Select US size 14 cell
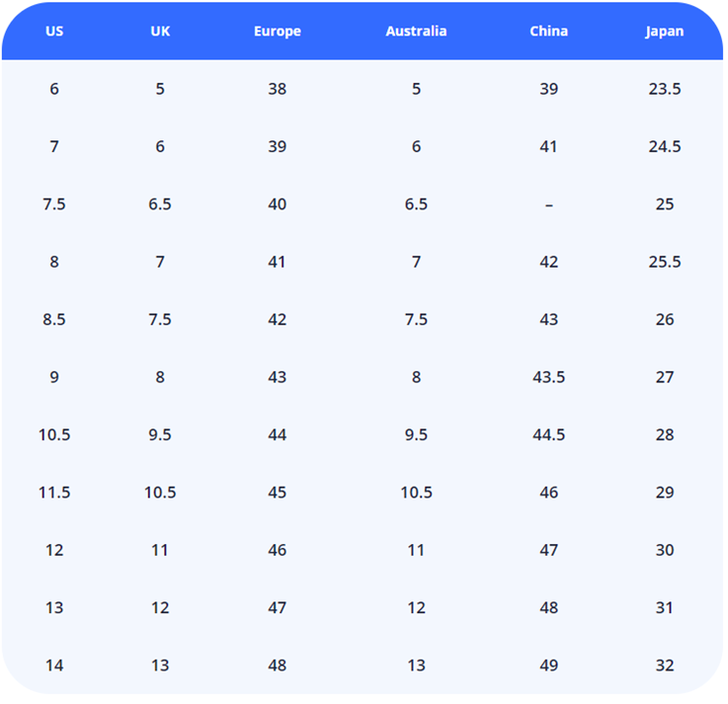This screenshot has width=728, height=704. [x=54, y=665]
